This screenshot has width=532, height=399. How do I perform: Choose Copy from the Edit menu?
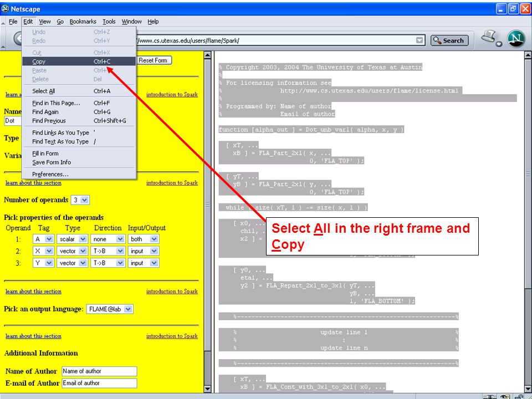79,62
